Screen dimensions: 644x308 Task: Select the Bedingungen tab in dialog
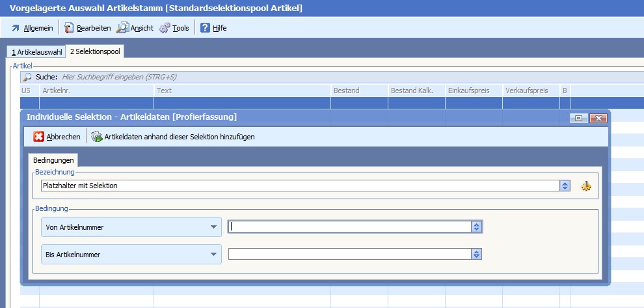click(55, 160)
